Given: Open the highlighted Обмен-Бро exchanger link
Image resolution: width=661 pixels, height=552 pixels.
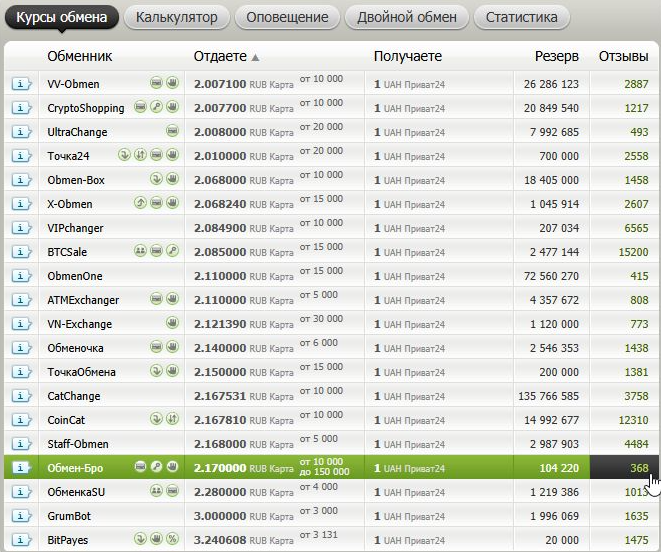Looking at the screenshot, I should [x=75, y=469].
